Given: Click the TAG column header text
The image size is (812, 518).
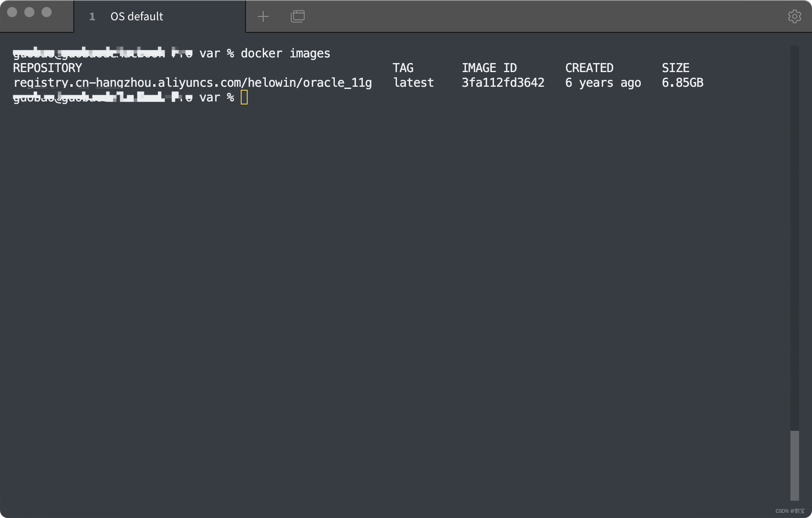Looking at the screenshot, I should point(402,67).
